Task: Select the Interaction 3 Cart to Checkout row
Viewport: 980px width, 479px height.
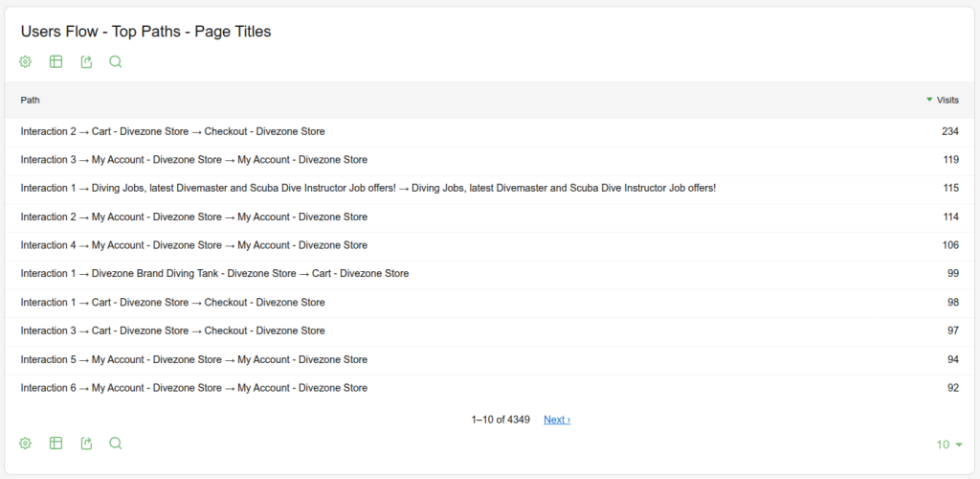Action: click(x=490, y=331)
